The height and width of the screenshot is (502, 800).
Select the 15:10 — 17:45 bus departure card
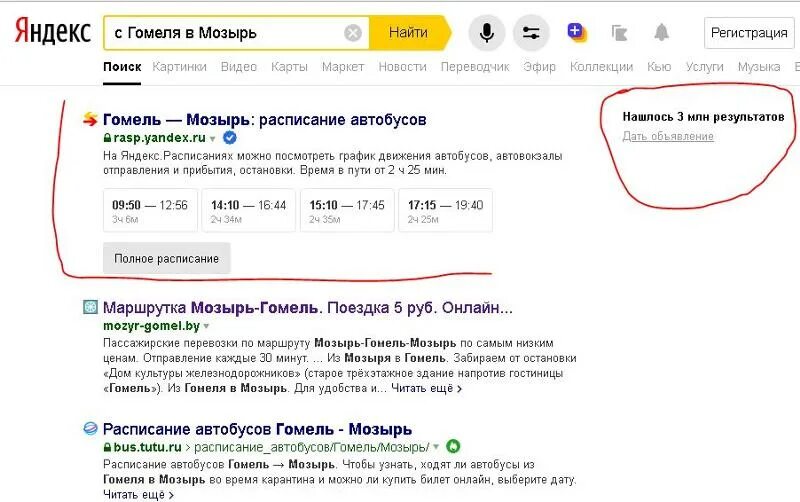pos(347,210)
